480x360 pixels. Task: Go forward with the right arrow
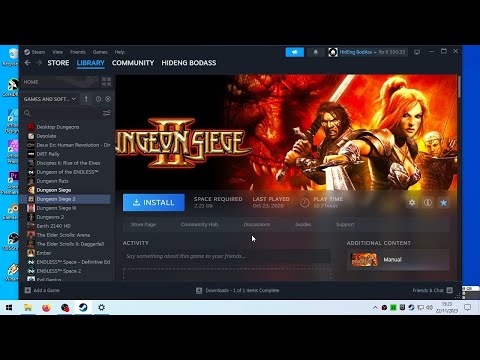[39, 63]
